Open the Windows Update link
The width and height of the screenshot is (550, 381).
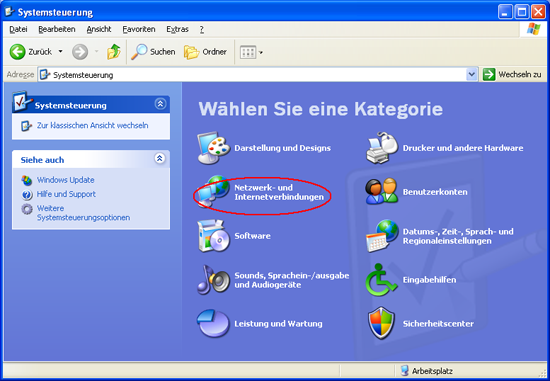coord(66,180)
